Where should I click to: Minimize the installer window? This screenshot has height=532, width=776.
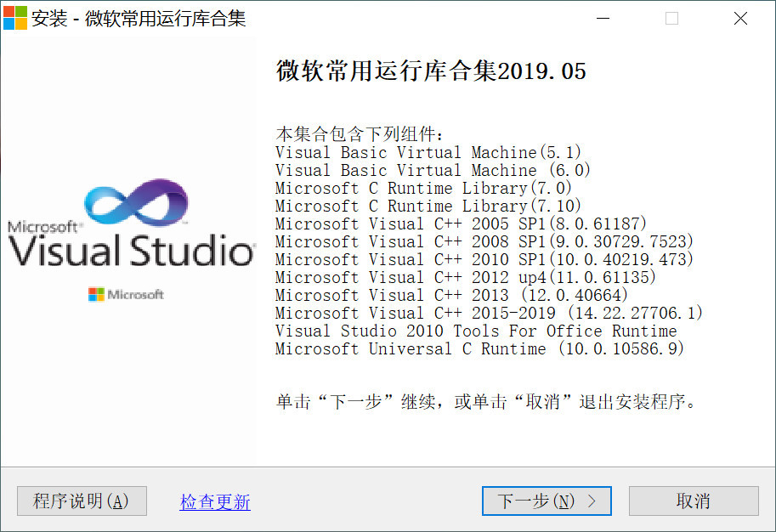(x=603, y=18)
